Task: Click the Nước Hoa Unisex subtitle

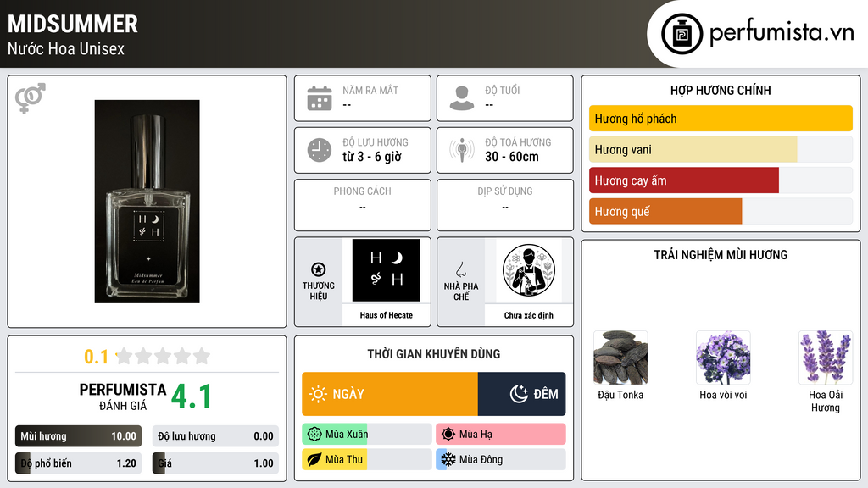Action: [66, 48]
